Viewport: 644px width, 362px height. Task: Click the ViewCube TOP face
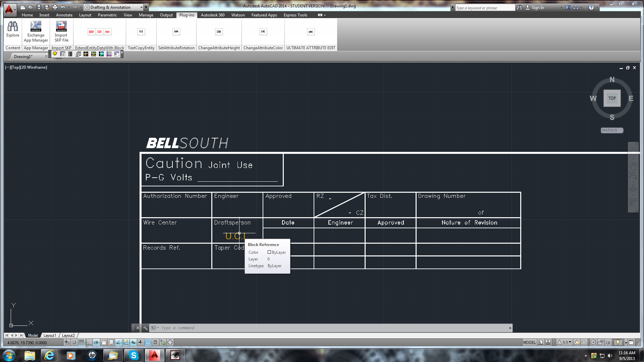(x=612, y=99)
